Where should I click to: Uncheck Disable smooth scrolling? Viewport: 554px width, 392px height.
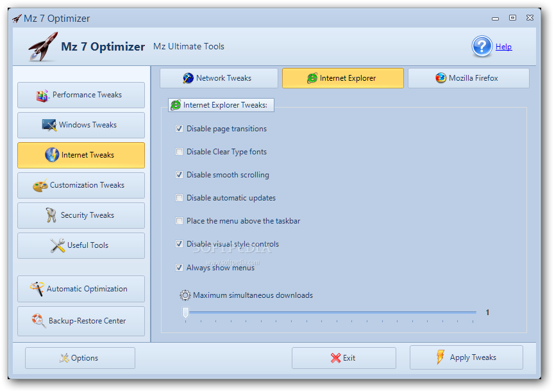click(180, 175)
